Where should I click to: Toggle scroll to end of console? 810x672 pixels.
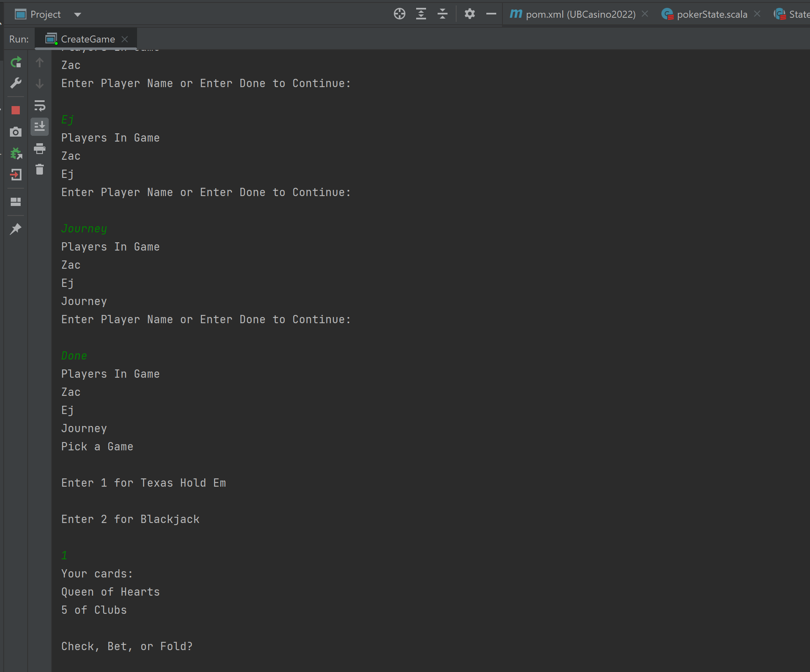(40, 126)
